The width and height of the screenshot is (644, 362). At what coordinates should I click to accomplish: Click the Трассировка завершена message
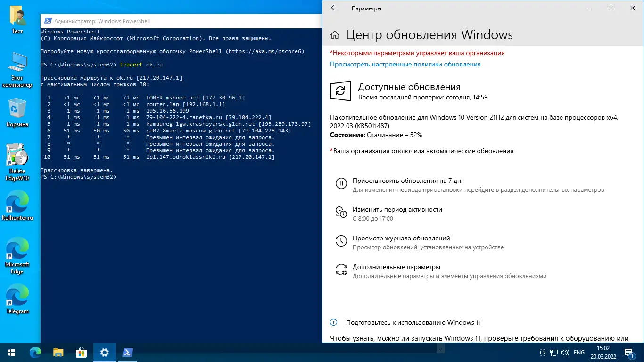click(77, 170)
